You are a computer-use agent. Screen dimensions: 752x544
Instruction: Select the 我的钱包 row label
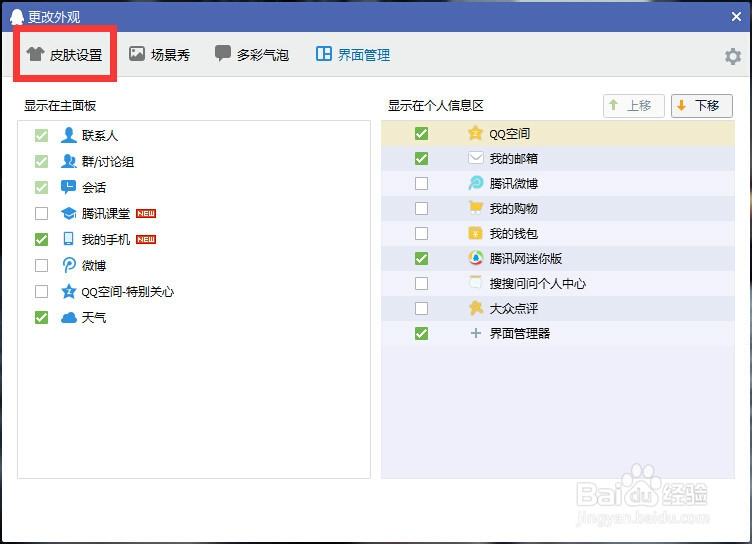[x=514, y=233]
